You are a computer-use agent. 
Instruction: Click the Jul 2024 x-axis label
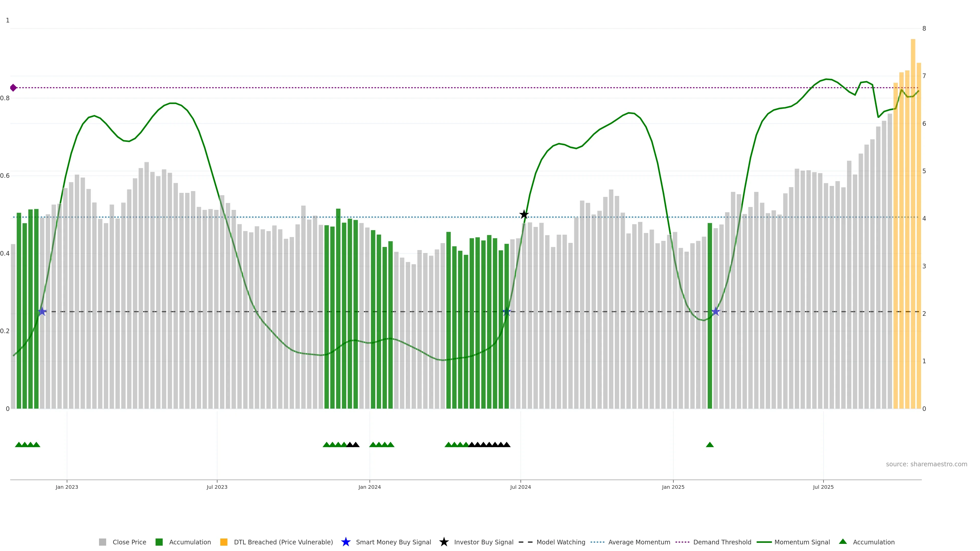click(x=520, y=487)
